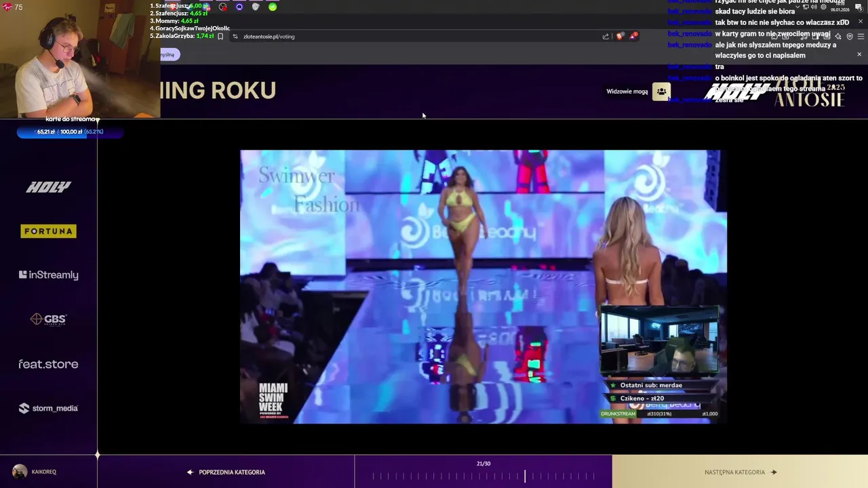Click the bookmark icon left of the URL
The width and height of the screenshot is (868, 488).
pyautogui.click(x=220, y=37)
